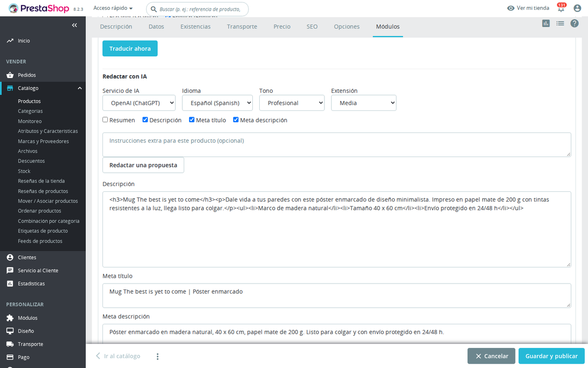Screen dimensions: 588x368
Task: Open the list icon next to help
Action: click(x=560, y=23)
